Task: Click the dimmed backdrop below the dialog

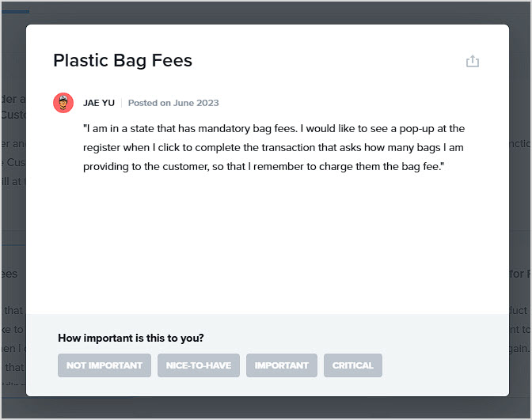Action: pyautogui.click(x=266, y=408)
